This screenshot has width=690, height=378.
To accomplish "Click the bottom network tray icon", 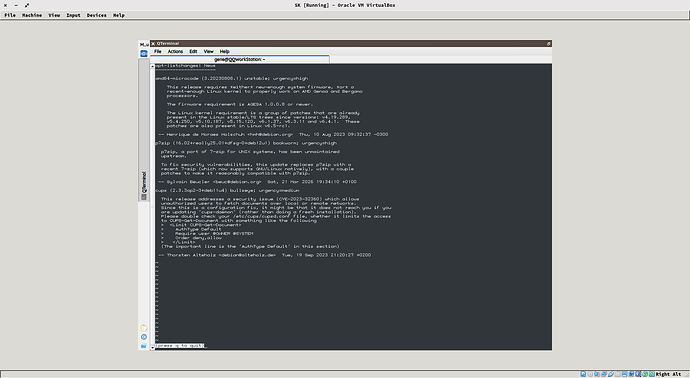I will (143, 346).
